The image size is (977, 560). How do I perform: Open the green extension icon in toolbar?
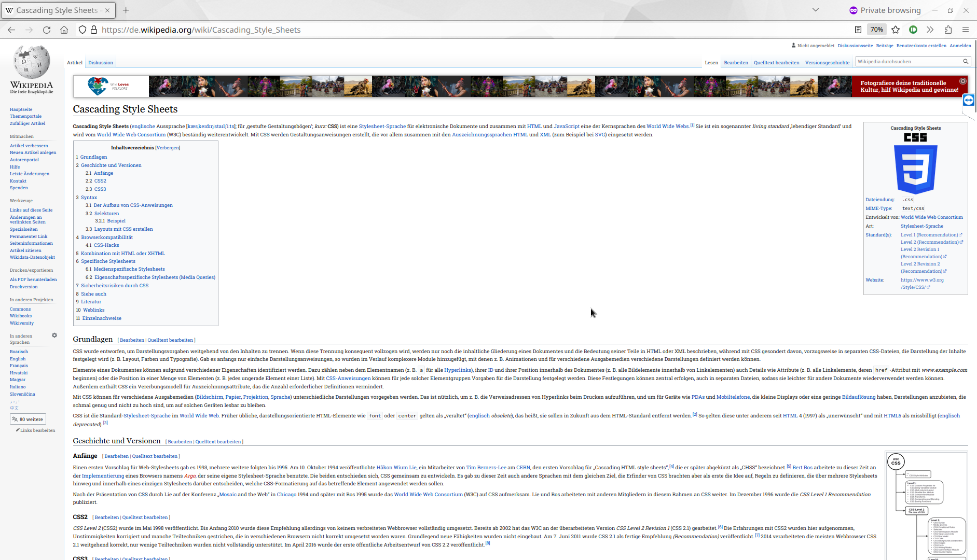coord(913,30)
